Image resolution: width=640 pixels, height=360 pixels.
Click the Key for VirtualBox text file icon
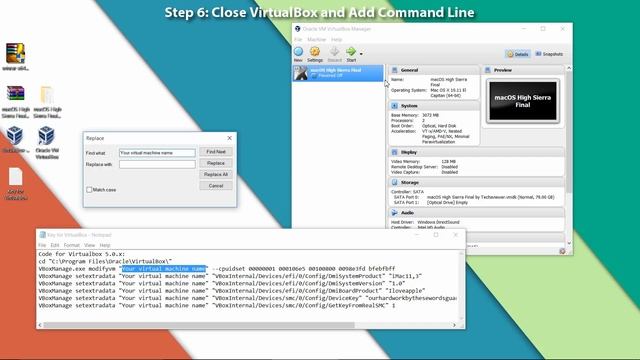[x=16, y=184]
